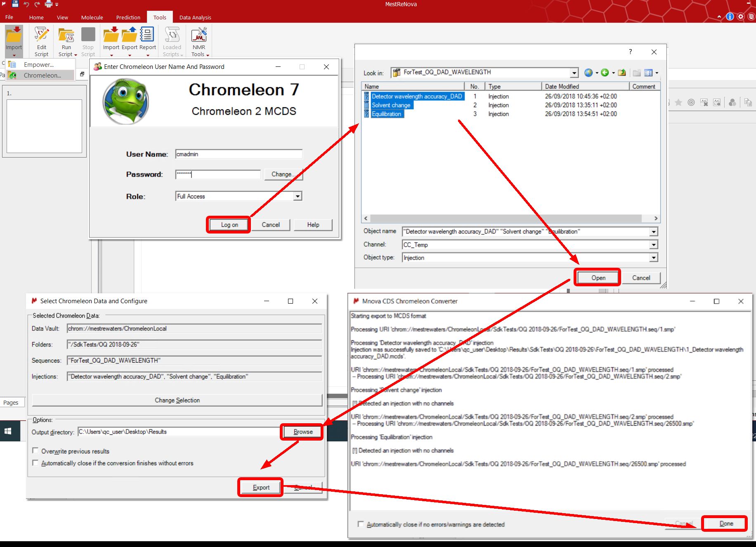Image resolution: width=756 pixels, height=547 pixels.
Task: Click Browse for the output directory
Action: point(303,431)
